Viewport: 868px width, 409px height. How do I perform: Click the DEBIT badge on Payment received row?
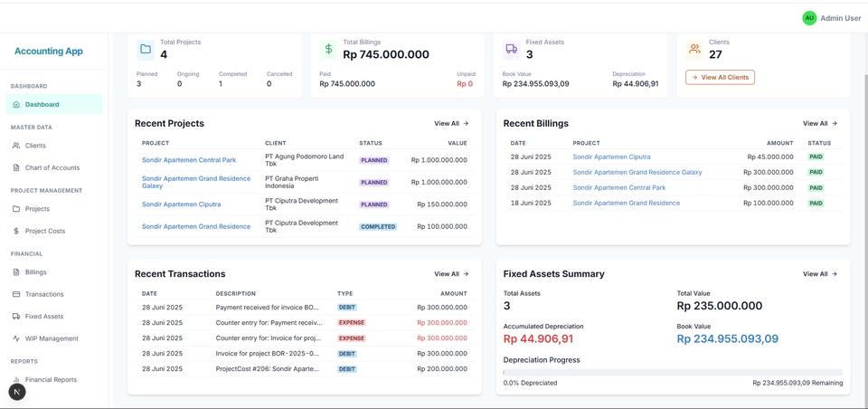[x=347, y=307]
